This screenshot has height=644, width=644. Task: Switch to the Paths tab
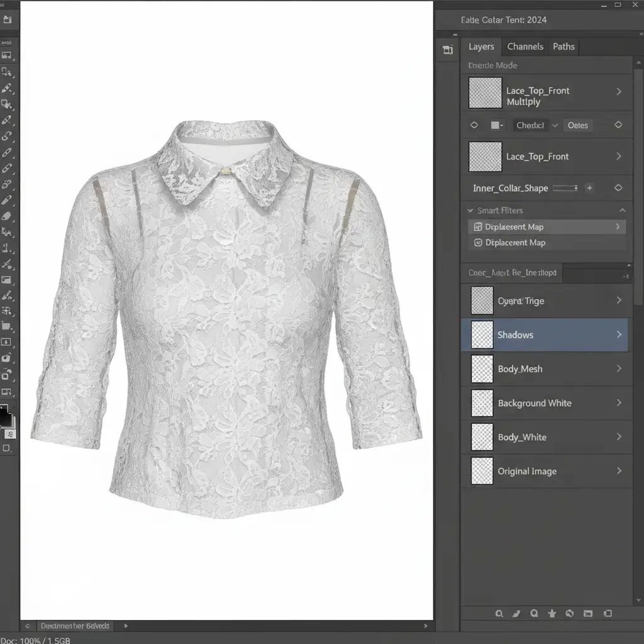tap(563, 47)
